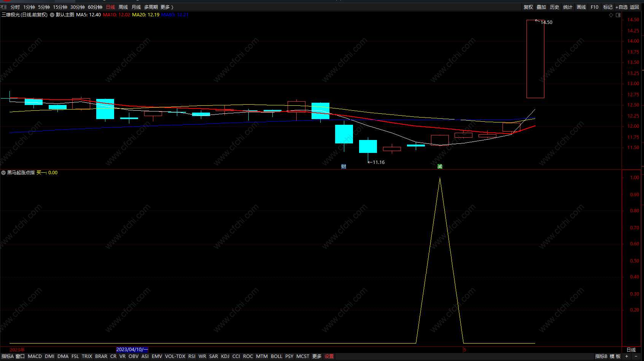Switch sub-chart to DMI indicator
Image resolution: width=644 pixels, height=361 pixels.
click(49, 356)
